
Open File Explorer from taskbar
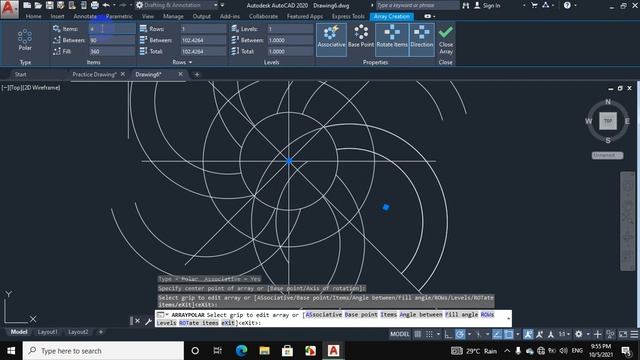264,351
